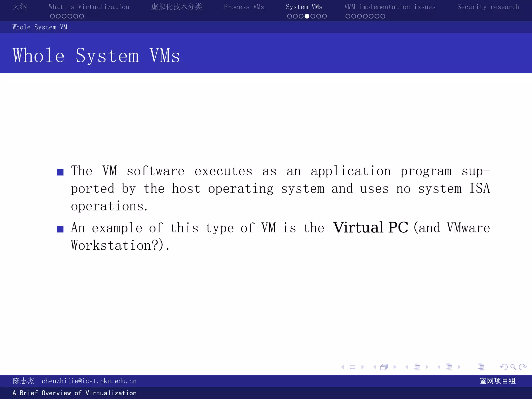Viewport: 532px width, 399px height.
Task: Open search with the magnifier icon
Action: coord(513,367)
